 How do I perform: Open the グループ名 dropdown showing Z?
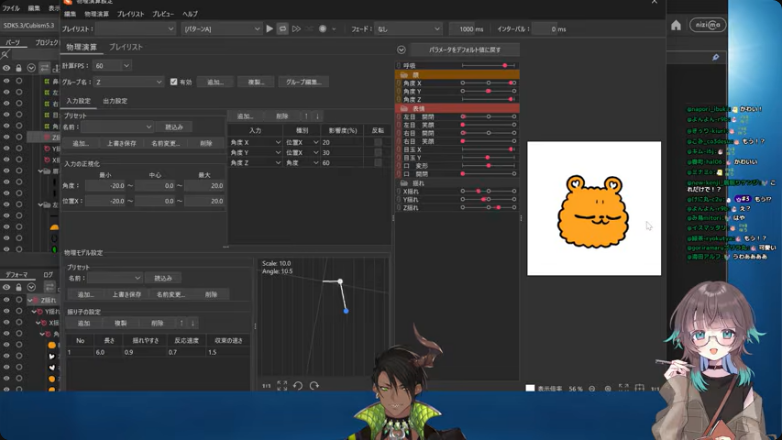tap(129, 82)
